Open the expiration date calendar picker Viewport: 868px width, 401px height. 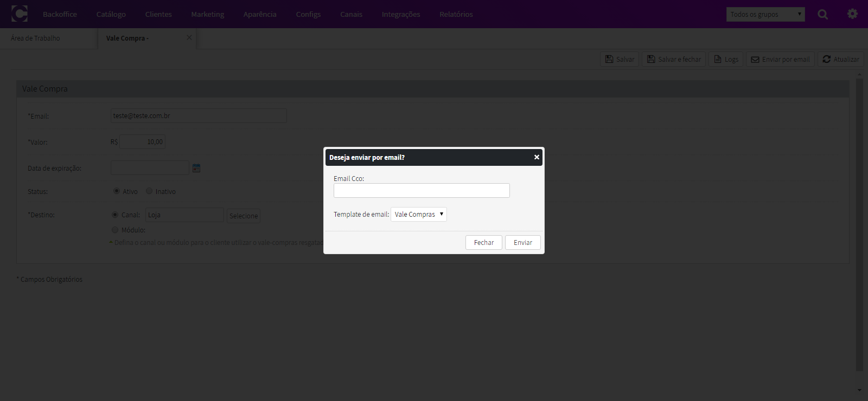tap(196, 169)
